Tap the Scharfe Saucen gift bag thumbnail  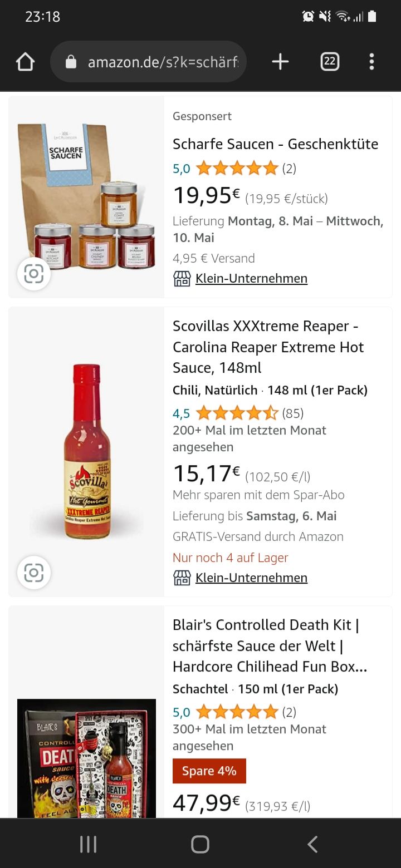(86, 189)
